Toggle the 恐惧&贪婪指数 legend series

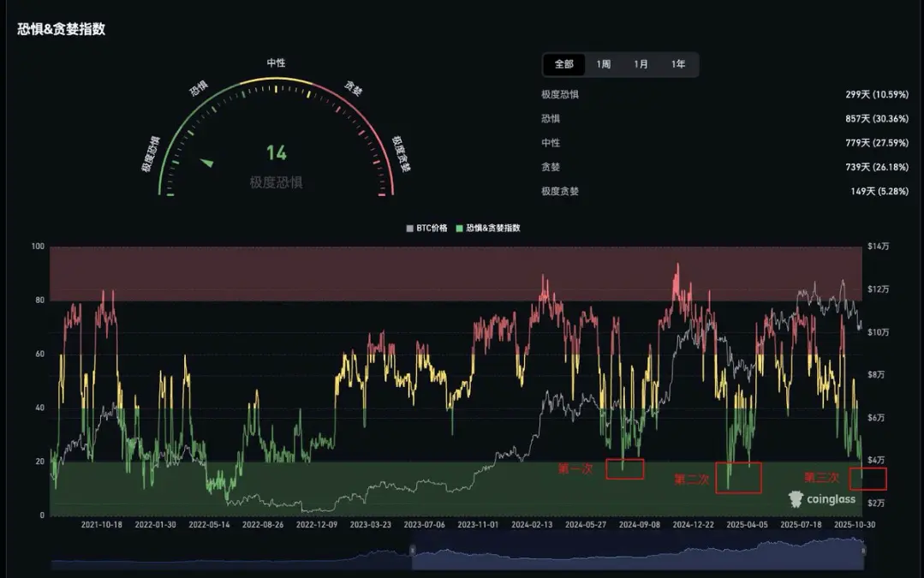(x=488, y=228)
